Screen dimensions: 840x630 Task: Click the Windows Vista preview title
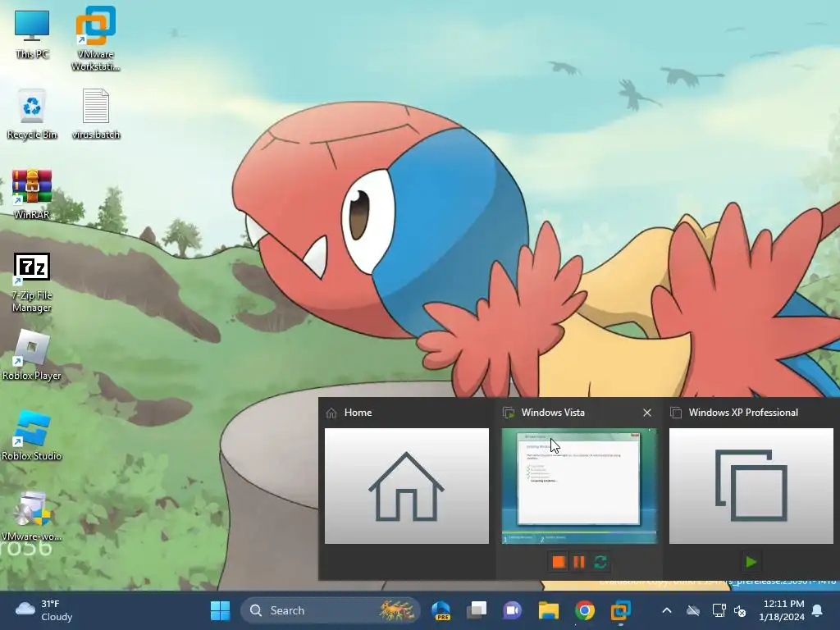click(553, 413)
